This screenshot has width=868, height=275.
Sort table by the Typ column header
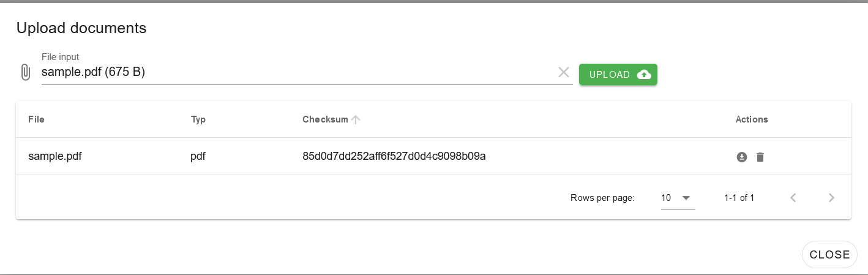(x=198, y=119)
